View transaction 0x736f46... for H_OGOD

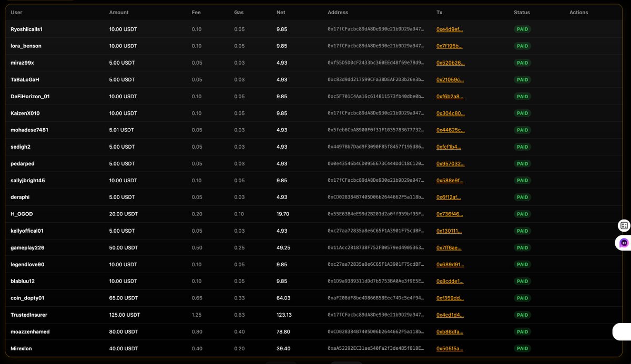(450, 214)
